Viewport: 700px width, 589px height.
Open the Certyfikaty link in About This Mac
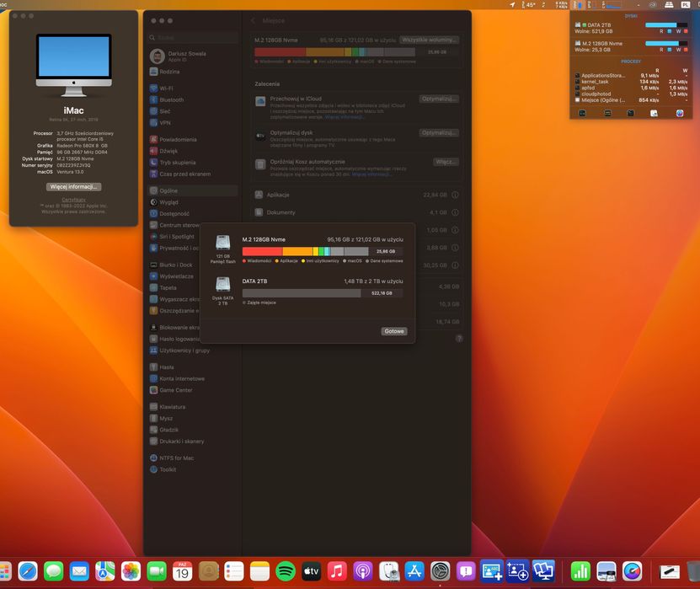[73, 200]
